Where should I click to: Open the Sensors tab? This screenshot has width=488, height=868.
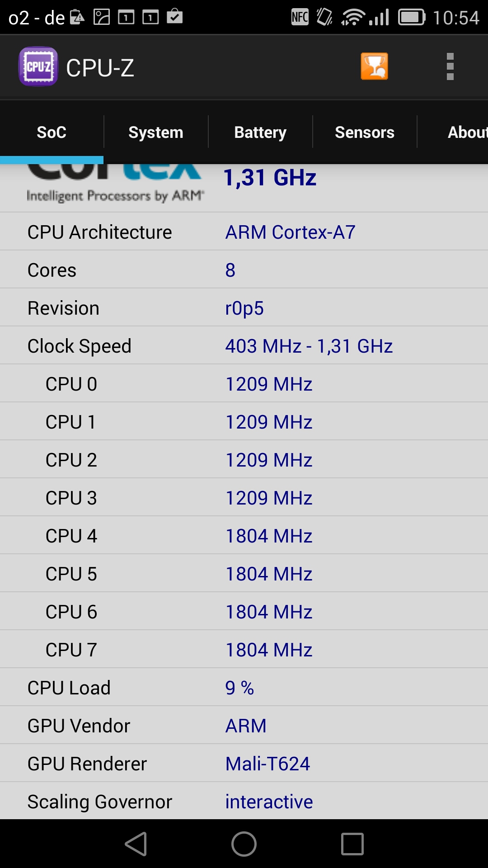(x=365, y=132)
